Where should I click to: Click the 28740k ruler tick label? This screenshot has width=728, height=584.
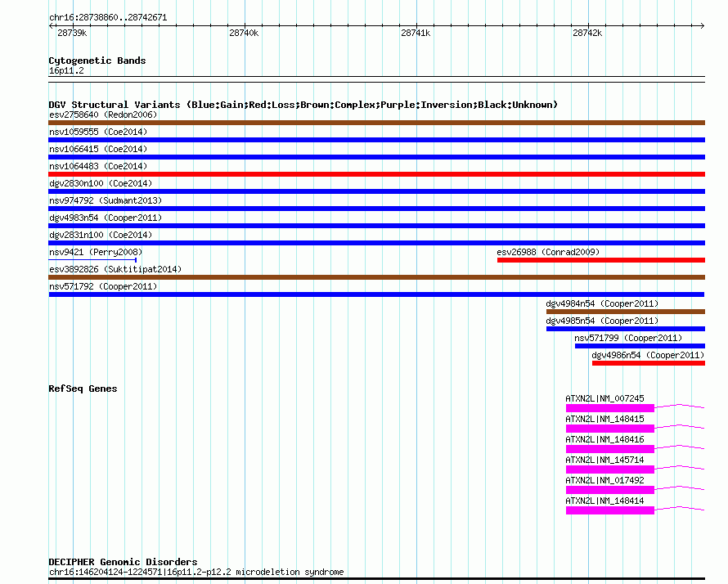point(244,33)
